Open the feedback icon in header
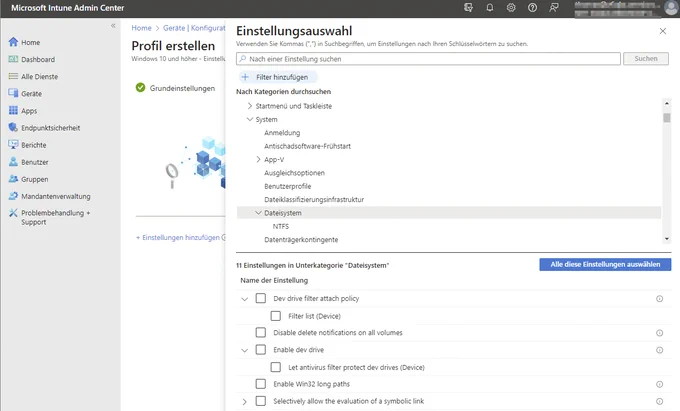This screenshot has width=680, height=411. (554, 7)
